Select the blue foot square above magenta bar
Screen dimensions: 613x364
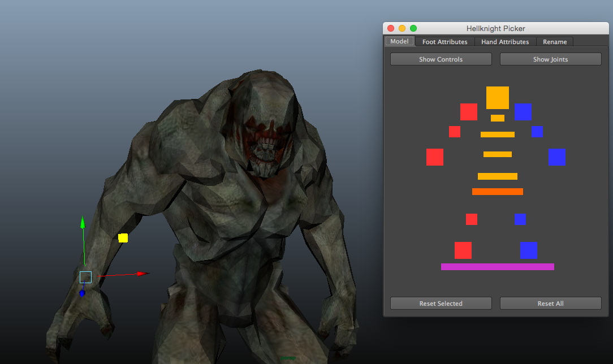coord(529,250)
